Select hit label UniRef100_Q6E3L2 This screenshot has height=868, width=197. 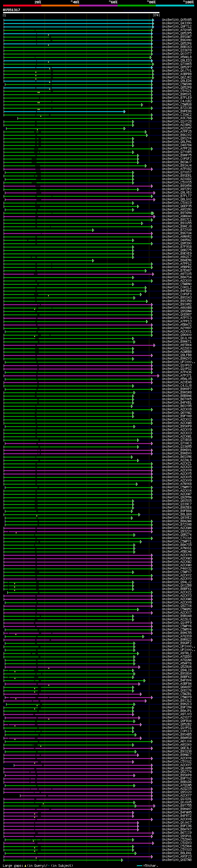pos(176,748)
